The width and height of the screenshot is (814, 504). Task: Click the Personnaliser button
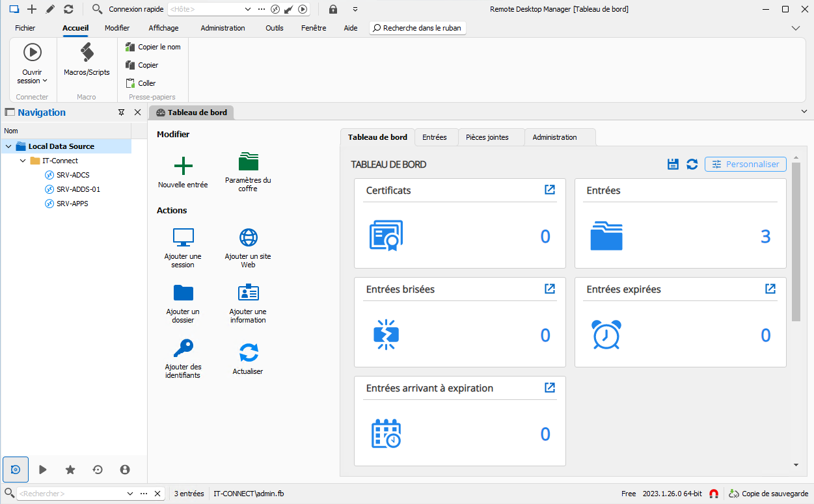tap(745, 165)
